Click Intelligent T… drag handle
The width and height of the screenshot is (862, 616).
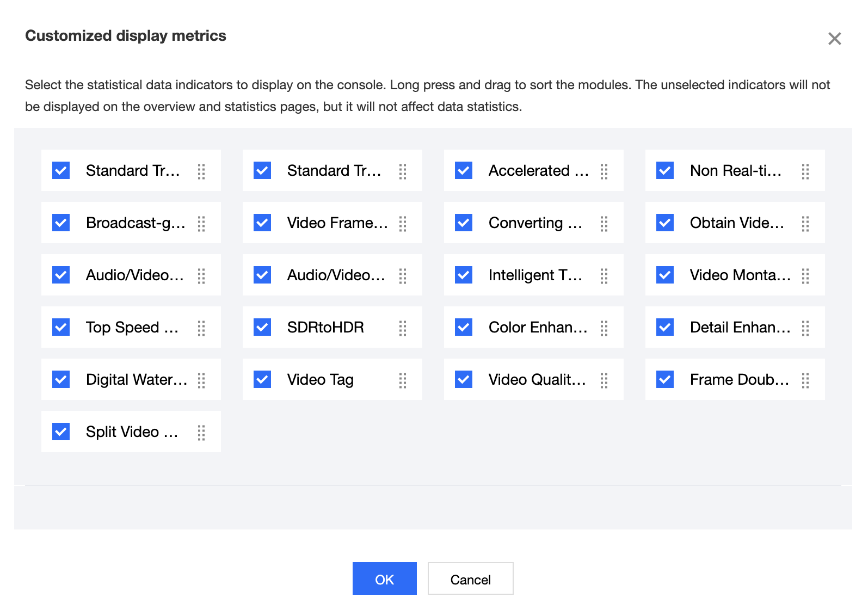pyautogui.click(x=604, y=275)
